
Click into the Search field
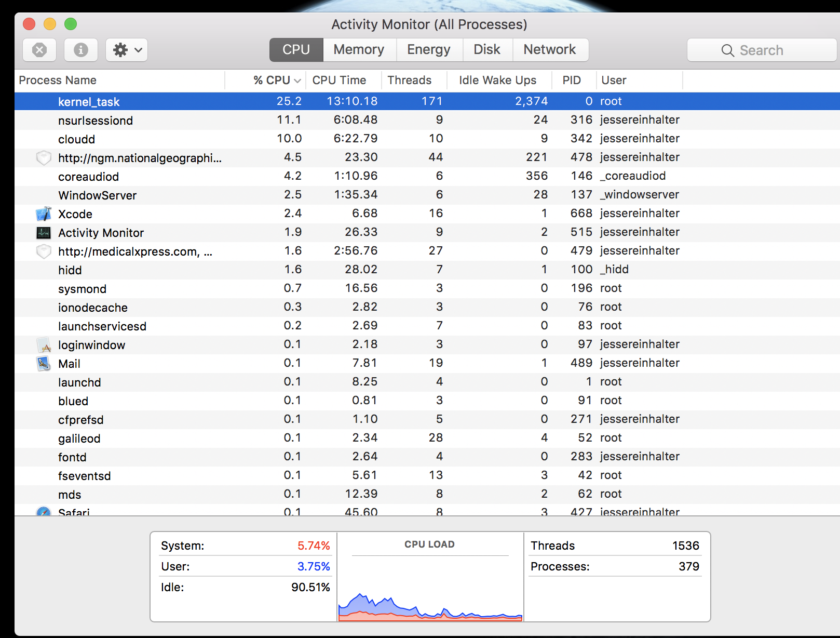(762, 50)
